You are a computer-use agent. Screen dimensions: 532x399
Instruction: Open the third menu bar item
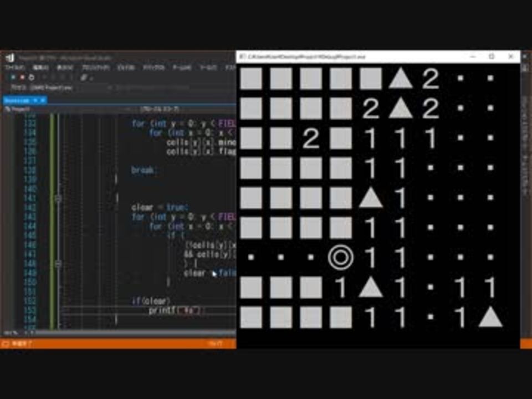[x=65, y=68]
